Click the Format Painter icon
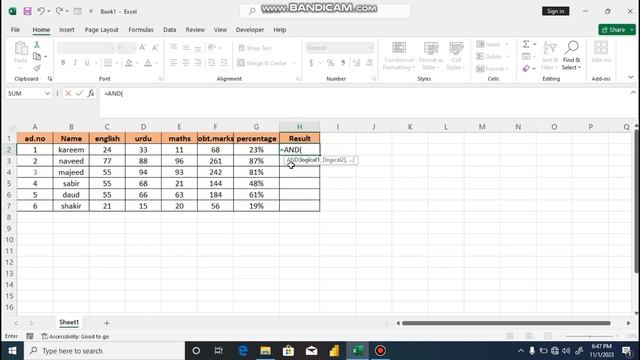Image resolution: width=640 pixels, height=360 pixels. click(37, 68)
